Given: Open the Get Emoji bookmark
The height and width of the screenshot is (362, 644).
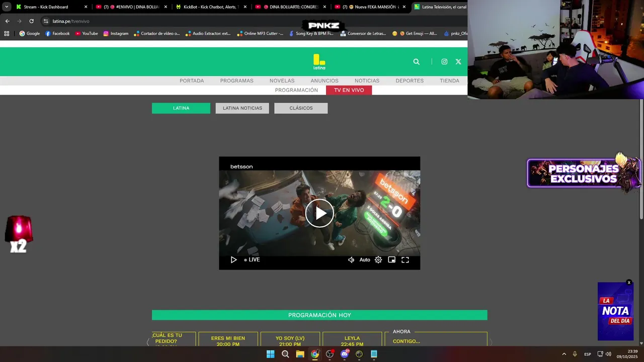Looking at the screenshot, I should point(415,34).
